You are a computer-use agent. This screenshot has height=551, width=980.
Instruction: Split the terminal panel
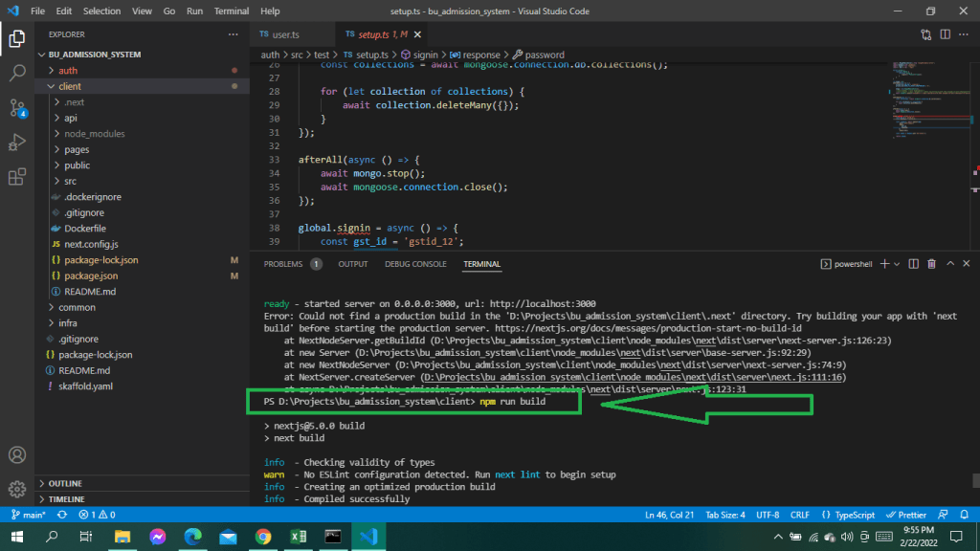tap(914, 264)
